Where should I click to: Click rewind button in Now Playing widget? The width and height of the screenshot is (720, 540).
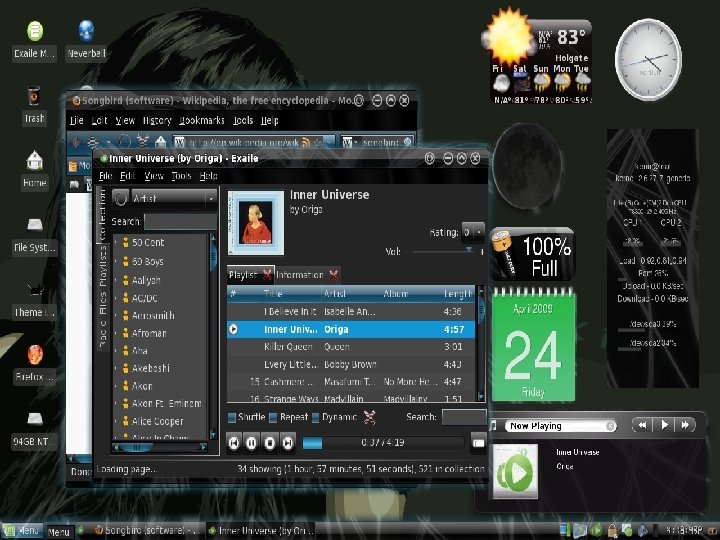coord(643,425)
